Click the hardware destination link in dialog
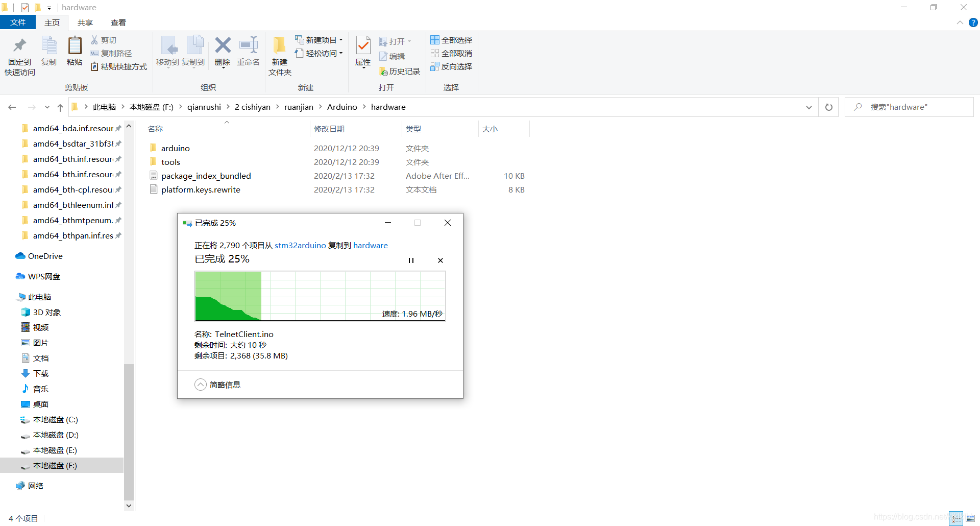 pyautogui.click(x=371, y=245)
